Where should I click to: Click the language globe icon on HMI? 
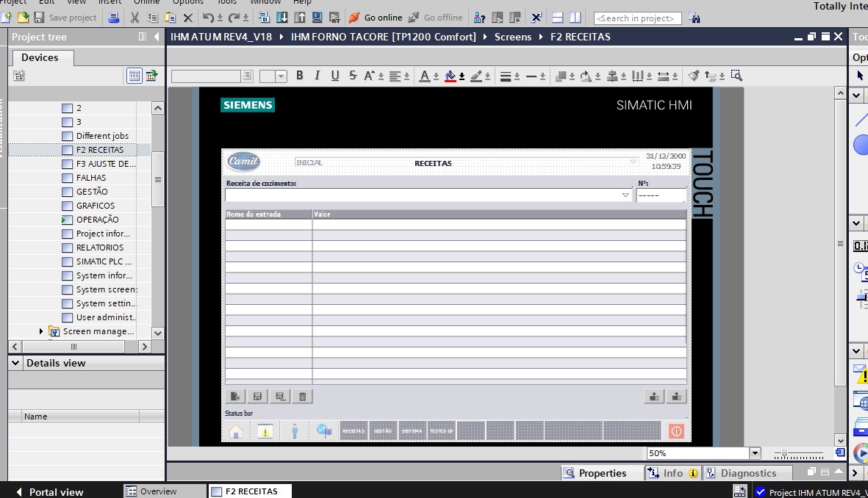[324, 431]
